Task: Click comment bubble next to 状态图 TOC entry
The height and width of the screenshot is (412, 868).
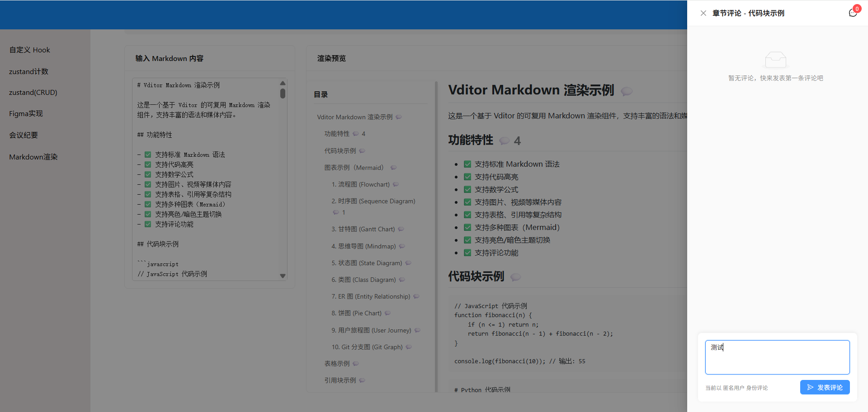Action: point(408,263)
